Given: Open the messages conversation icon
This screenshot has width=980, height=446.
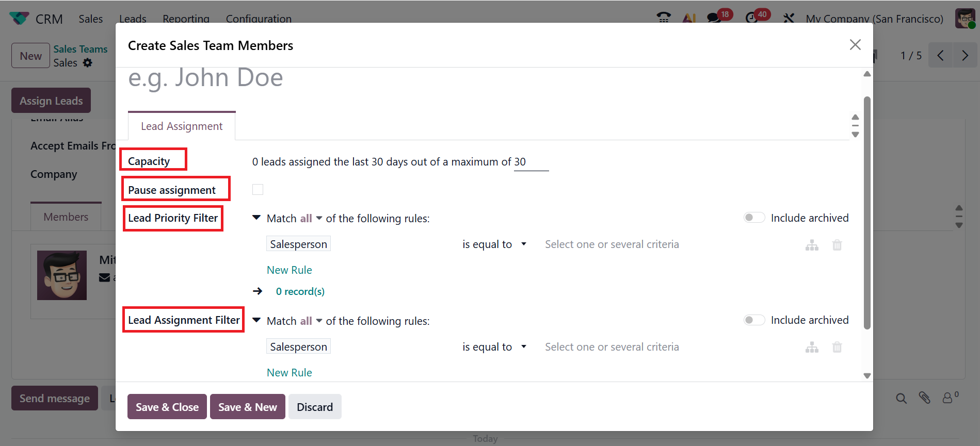Looking at the screenshot, I should [714, 18].
